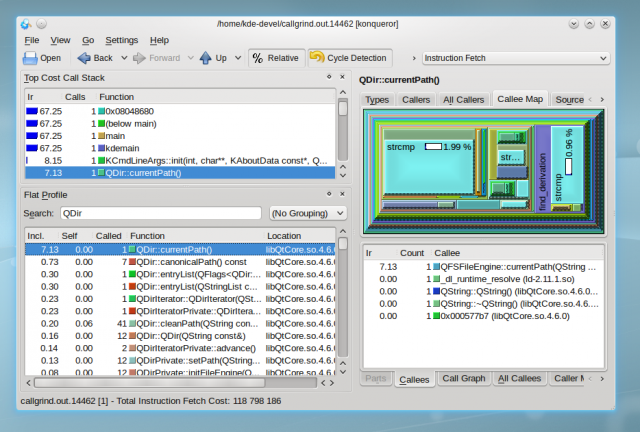This screenshot has height=432, width=640.
Task: Switch to the All Callers tab
Action: [464, 100]
